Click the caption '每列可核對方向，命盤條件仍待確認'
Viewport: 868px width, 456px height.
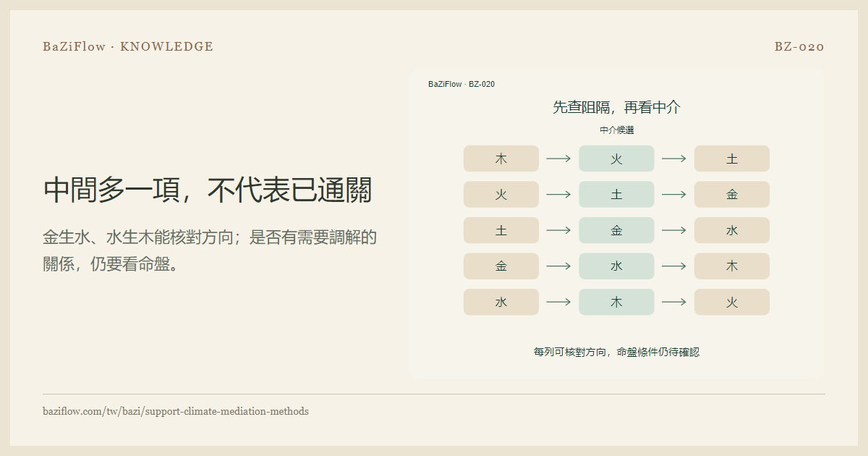point(616,352)
